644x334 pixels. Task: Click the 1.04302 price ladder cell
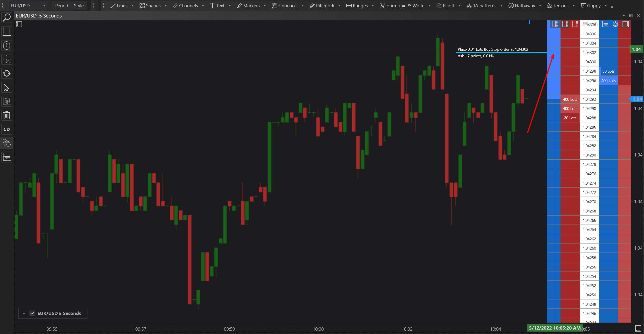[x=589, y=53]
